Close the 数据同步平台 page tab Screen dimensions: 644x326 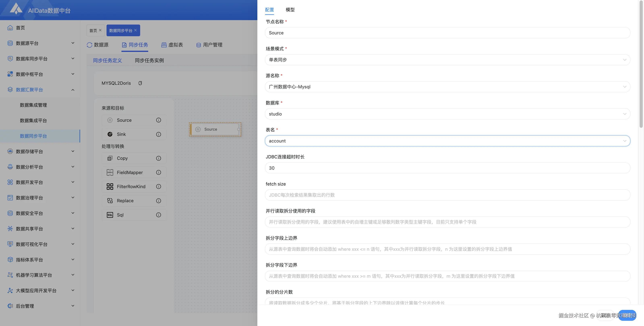coord(136,30)
